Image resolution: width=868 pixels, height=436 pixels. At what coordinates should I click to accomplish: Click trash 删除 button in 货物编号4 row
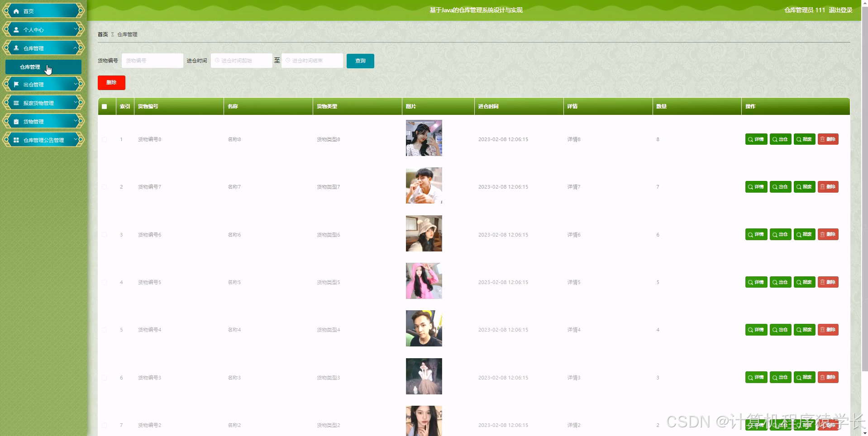tap(828, 330)
